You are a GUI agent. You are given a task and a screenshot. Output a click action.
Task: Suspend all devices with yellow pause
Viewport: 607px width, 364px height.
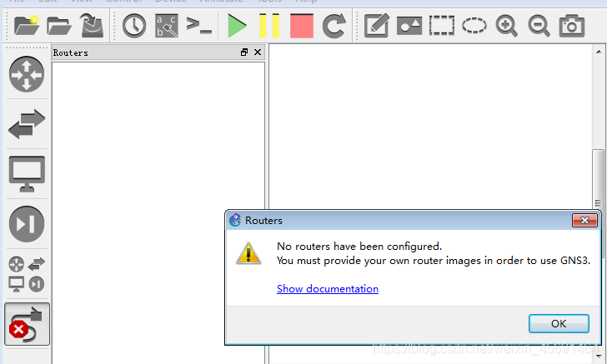coord(269,26)
